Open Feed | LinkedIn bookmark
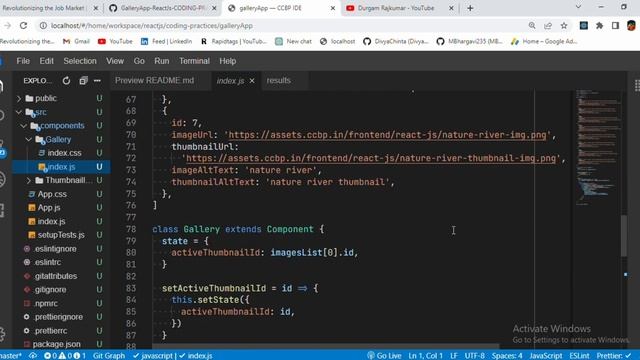 (x=167, y=41)
